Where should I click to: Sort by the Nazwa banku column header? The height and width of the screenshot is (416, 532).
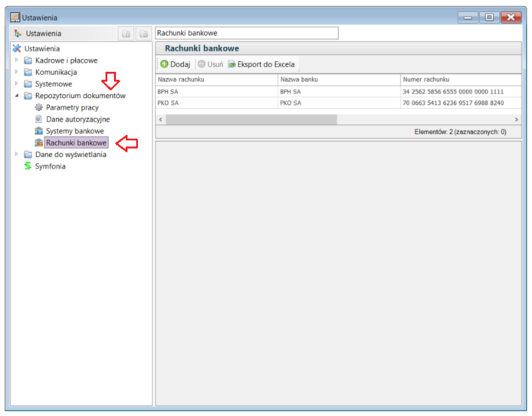[x=339, y=80]
